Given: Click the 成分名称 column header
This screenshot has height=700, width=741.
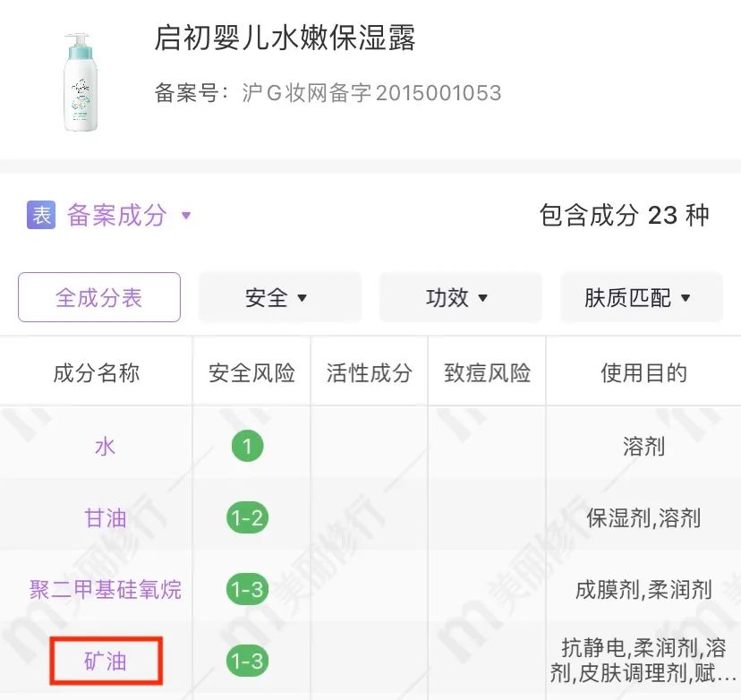Looking at the screenshot, I should click(97, 372).
